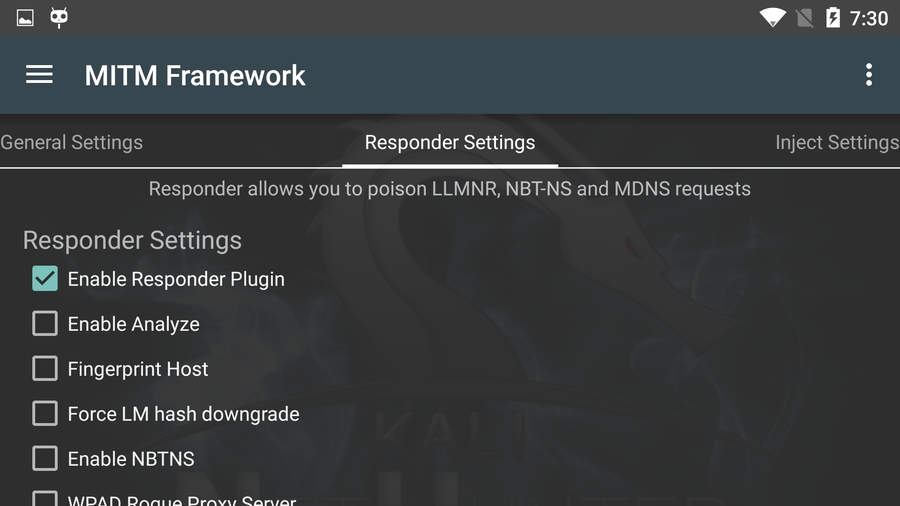Tap the battery charging icon
Image resolution: width=900 pixels, height=506 pixels.
[833, 18]
